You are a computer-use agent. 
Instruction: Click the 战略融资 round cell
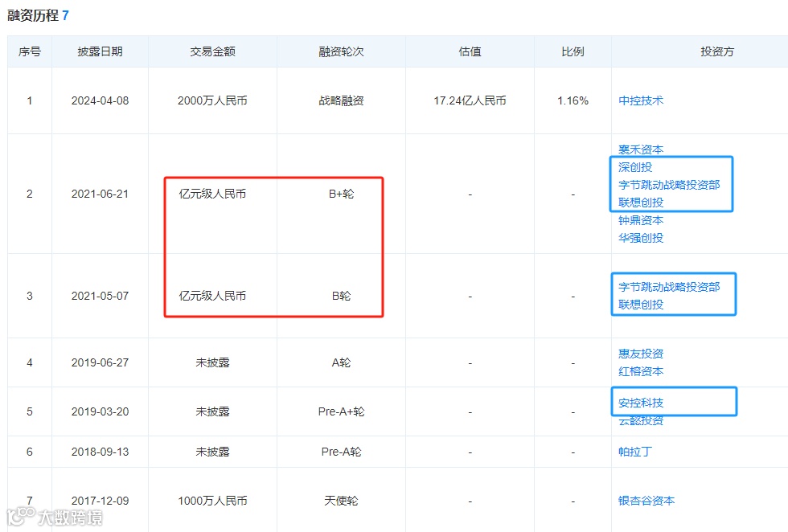[341, 100]
